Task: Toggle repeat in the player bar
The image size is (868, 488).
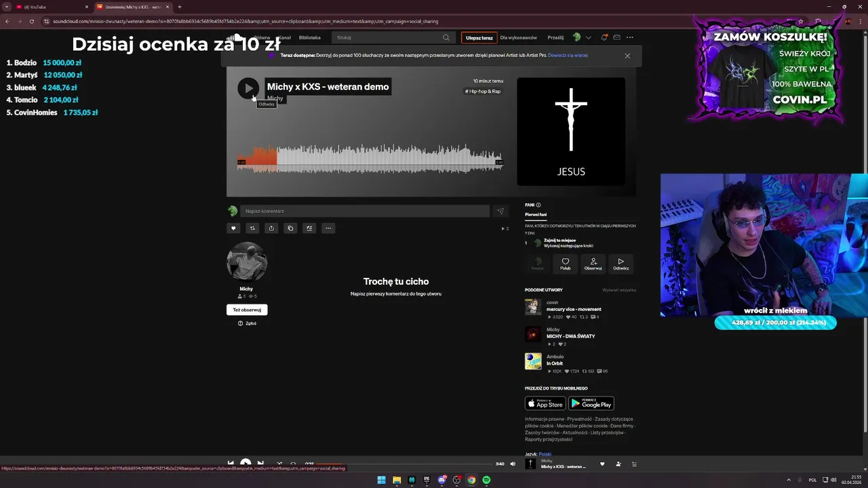Action: point(294,464)
